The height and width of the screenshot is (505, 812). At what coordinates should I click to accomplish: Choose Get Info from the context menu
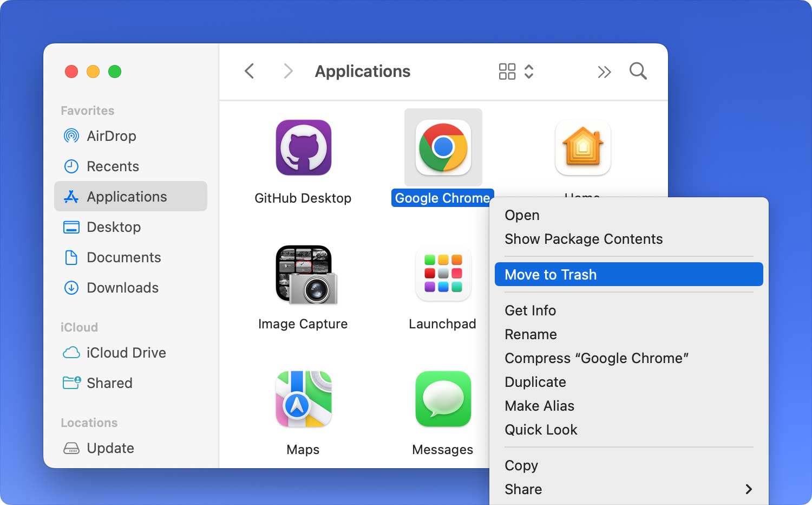629,310
